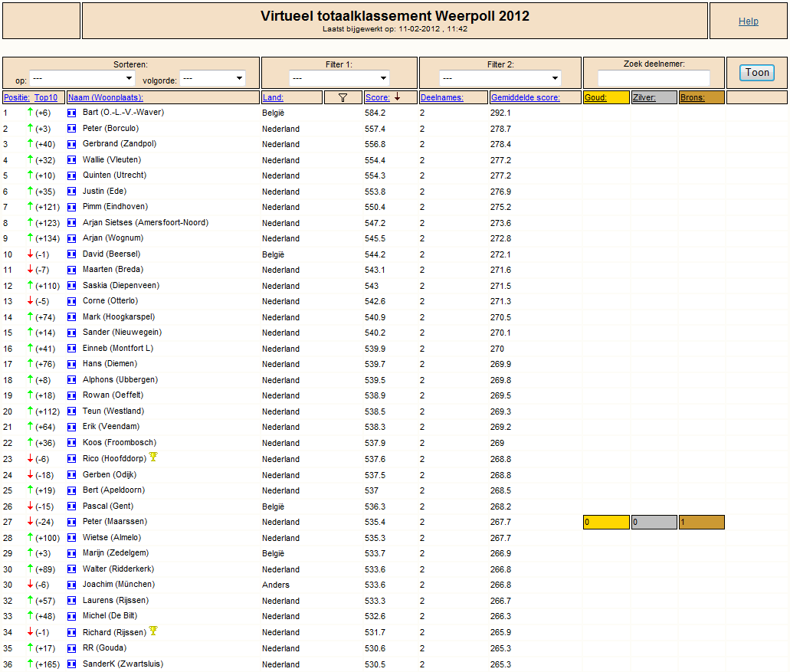Click the trophy icon beside Richard (Rijssen)
This screenshot has width=790, height=672.
[x=153, y=631]
